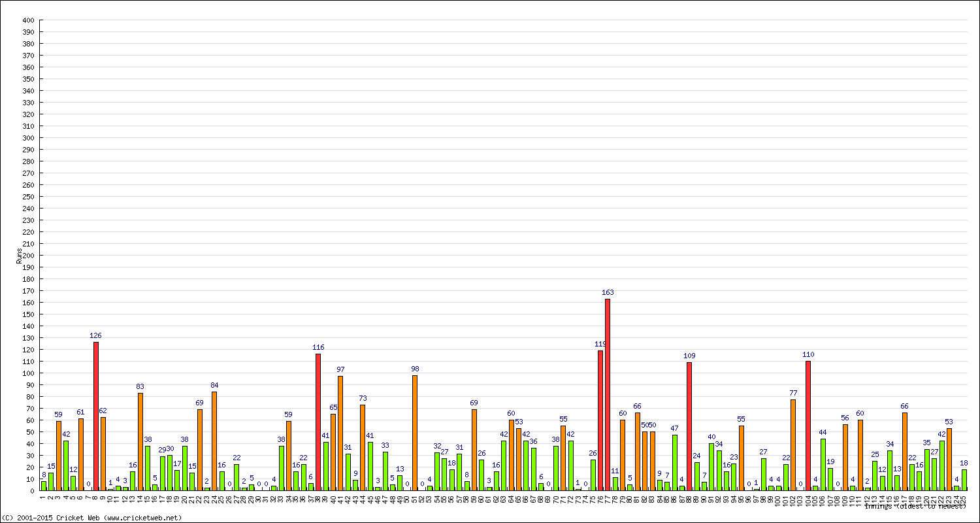This screenshot has width=980, height=523.
Task: Click the "Runs" y-axis title
Action: (x=19, y=256)
